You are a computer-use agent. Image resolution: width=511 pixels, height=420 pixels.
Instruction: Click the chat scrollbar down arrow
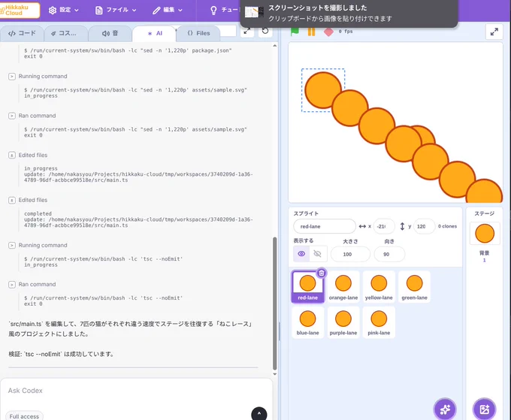[275, 374]
